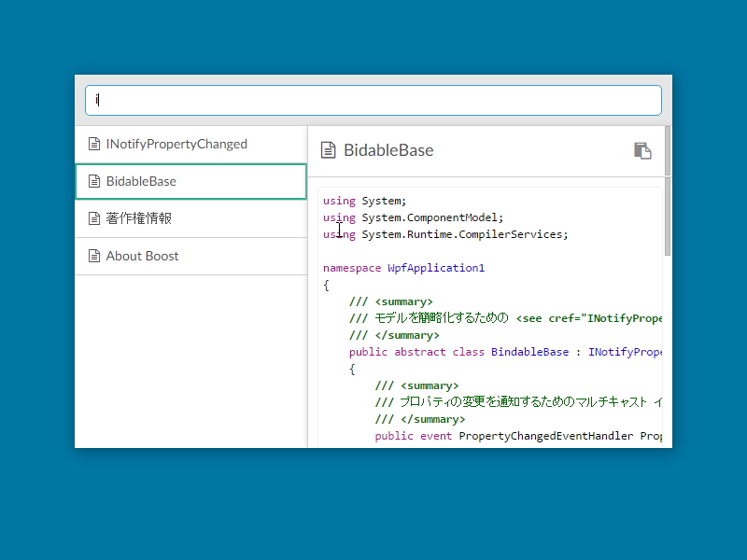Viewport: 747px width, 560px height.
Task: Click the 'public abstract class BindableBase' line
Action: click(x=505, y=352)
